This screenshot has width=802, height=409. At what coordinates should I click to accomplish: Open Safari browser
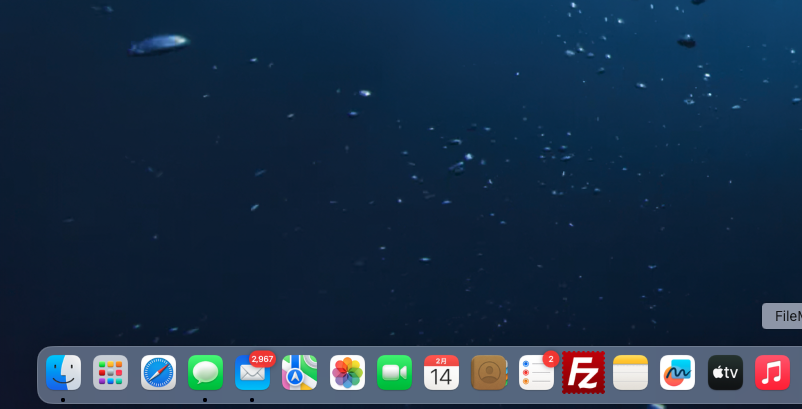pos(158,373)
